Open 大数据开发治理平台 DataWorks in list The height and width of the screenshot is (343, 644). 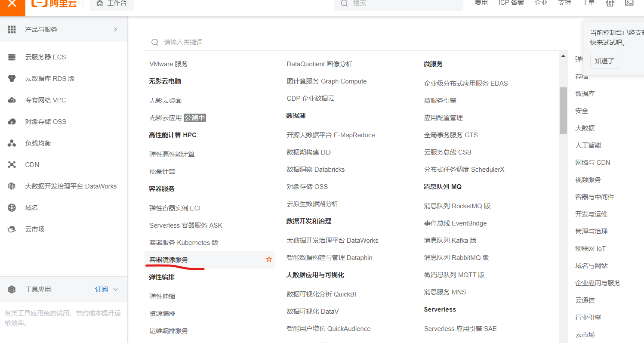coord(333,241)
